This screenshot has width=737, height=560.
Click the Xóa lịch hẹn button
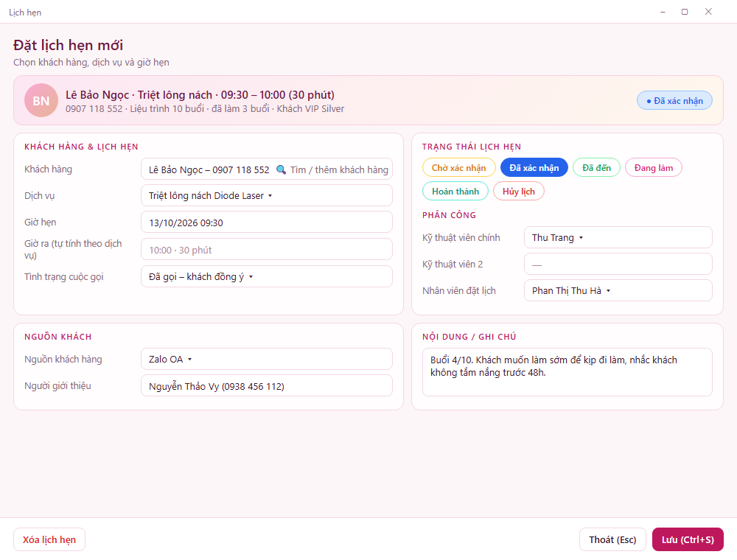[49, 540]
